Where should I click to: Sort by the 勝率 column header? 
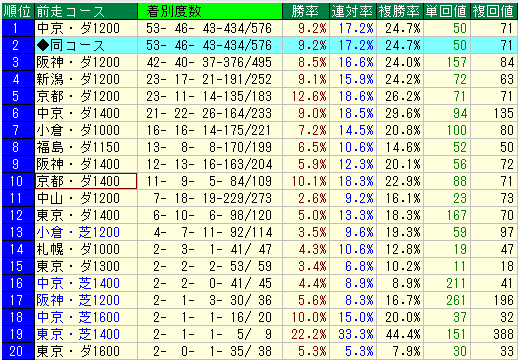pyautogui.click(x=306, y=11)
